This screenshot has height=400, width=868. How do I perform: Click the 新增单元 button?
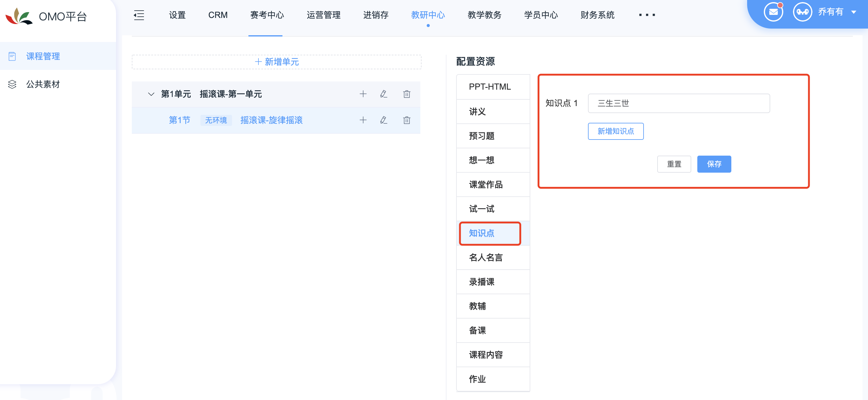[276, 62]
